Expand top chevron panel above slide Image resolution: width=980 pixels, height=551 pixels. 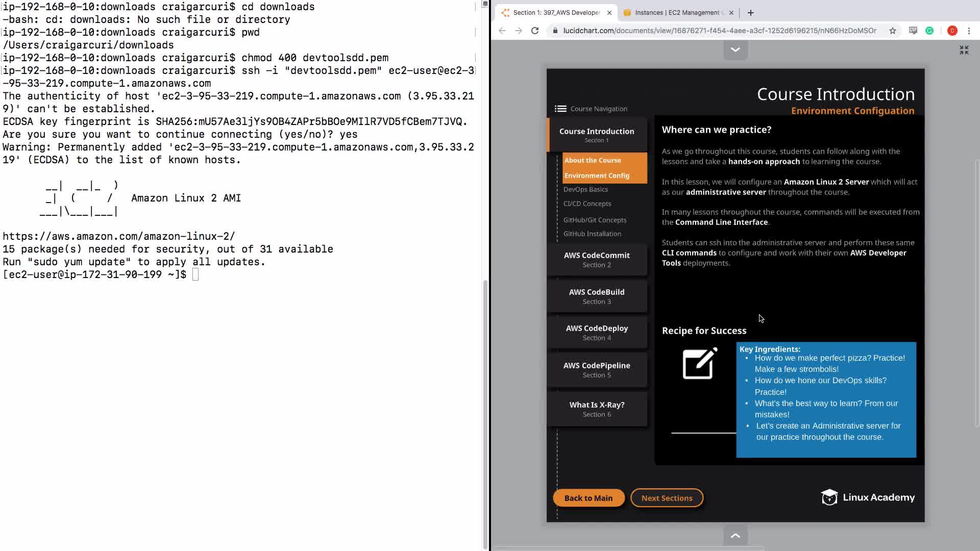736,50
